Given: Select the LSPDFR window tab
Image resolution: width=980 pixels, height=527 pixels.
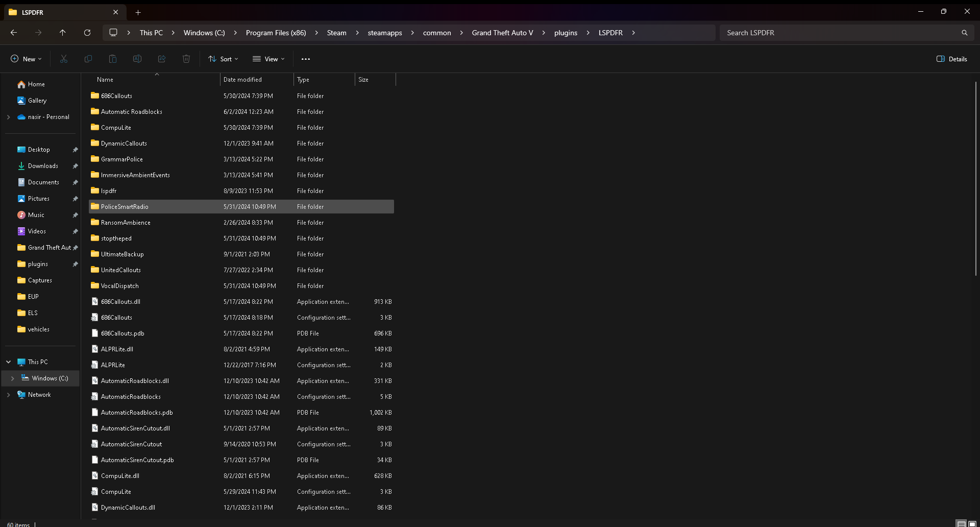Looking at the screenshot, I should coord(64,12).
